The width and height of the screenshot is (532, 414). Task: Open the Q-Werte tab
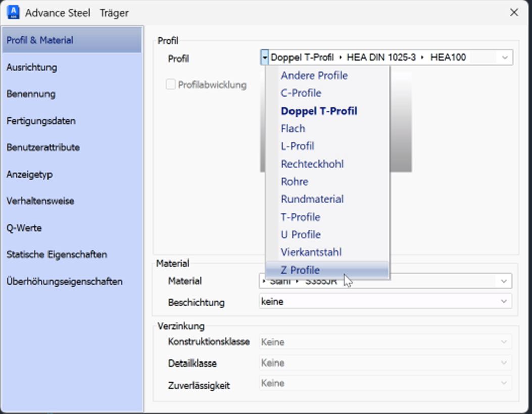point(72,228)
